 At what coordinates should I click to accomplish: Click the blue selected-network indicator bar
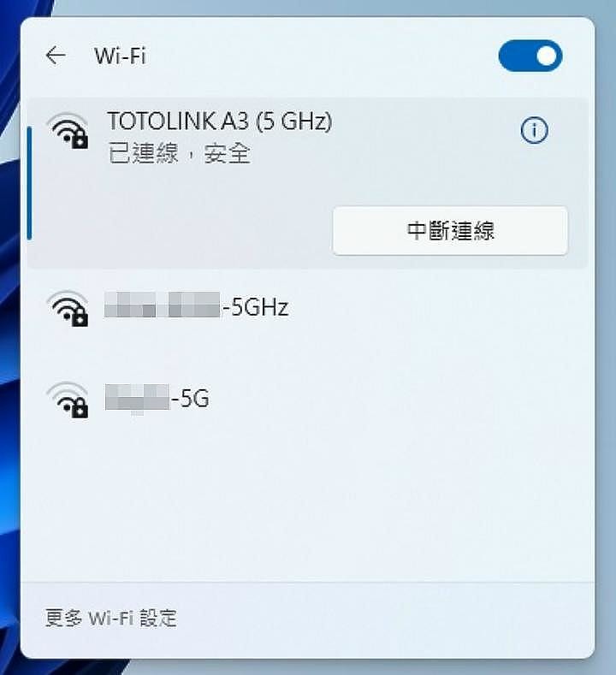tap(29, 183)
